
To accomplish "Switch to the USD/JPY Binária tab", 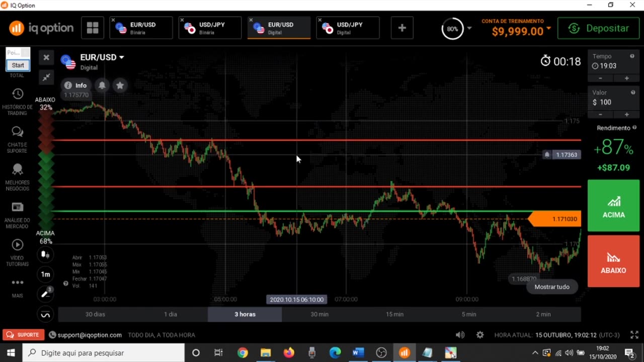I will click(x=210, y=28).
